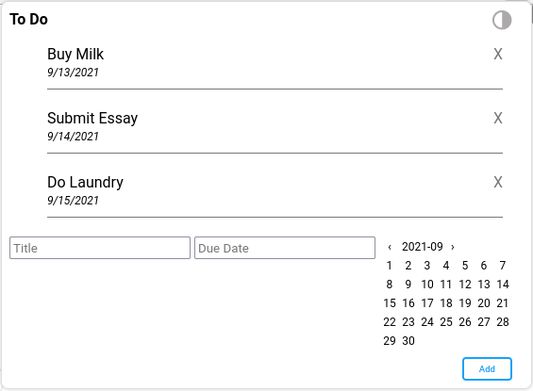
Task: Select day 7 in the calendar
Action: [503, 266]
